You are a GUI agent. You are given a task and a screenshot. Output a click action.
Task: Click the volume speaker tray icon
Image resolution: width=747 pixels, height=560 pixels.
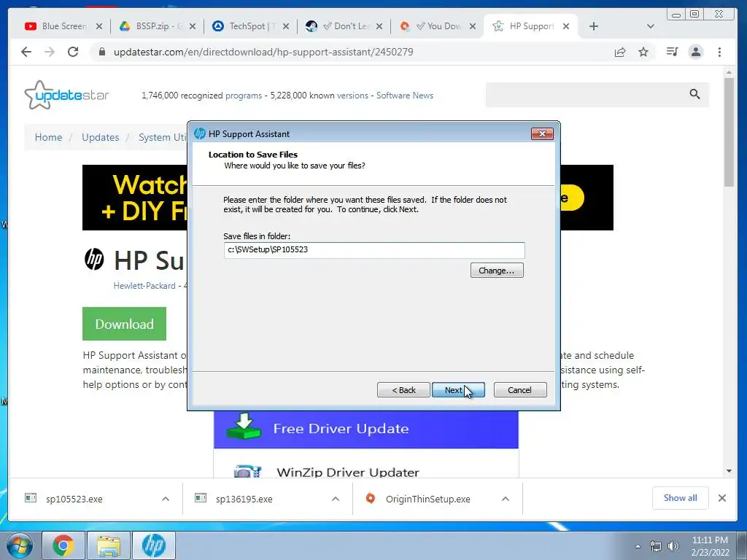point(673,546)
